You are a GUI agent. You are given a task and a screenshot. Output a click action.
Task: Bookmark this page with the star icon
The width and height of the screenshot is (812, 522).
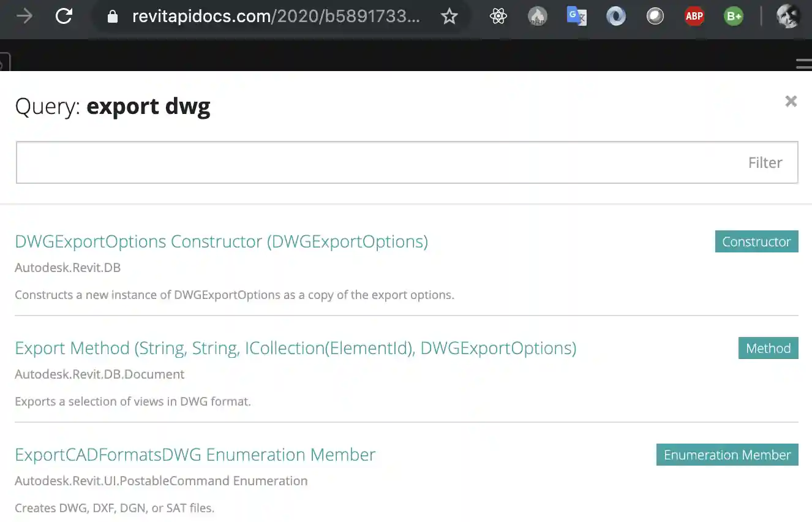pos(449,17)
